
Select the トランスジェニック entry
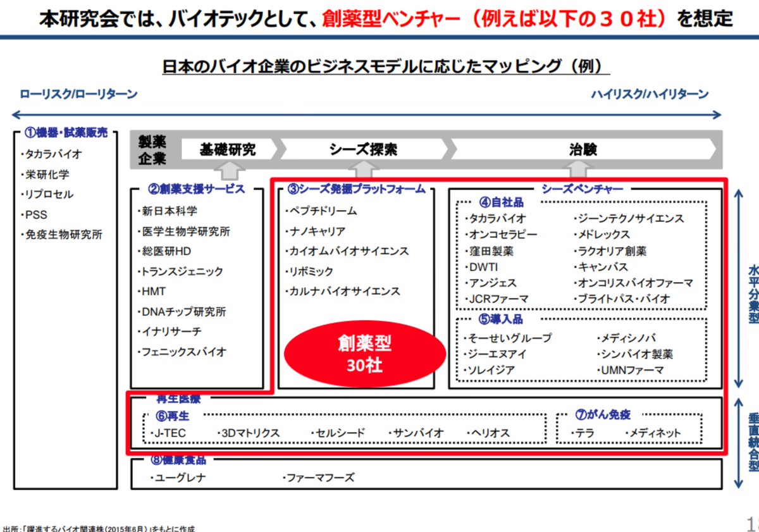[180, 271]
